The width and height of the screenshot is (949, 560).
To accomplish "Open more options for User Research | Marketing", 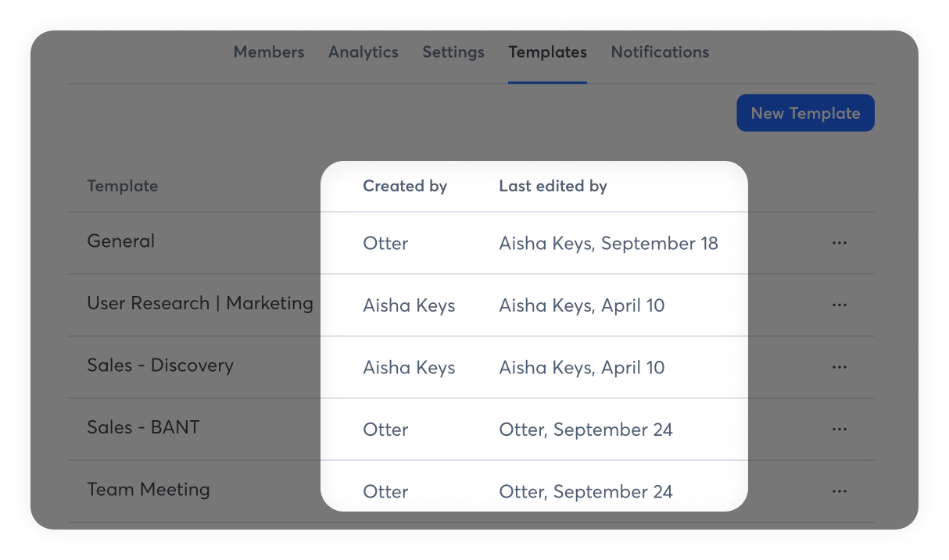I will click(840, 305).
